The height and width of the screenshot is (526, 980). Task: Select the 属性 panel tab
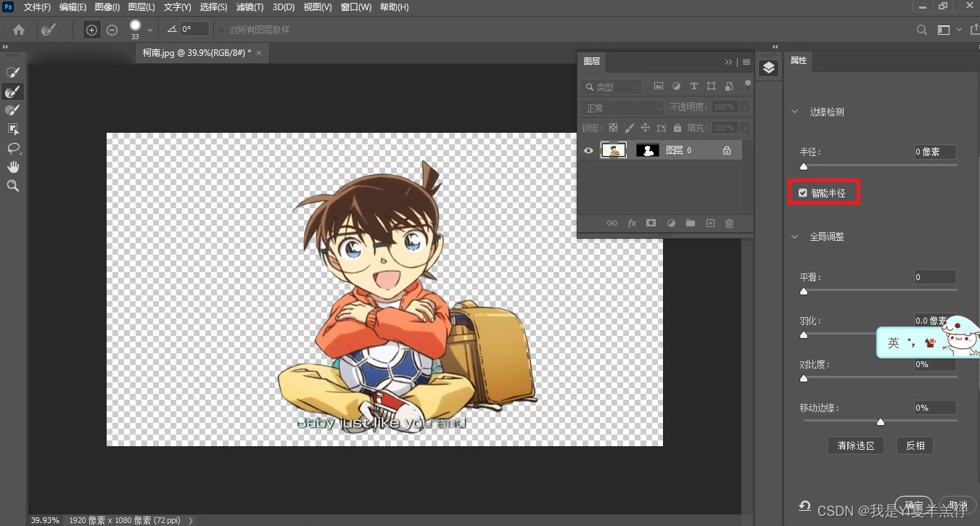799,61
